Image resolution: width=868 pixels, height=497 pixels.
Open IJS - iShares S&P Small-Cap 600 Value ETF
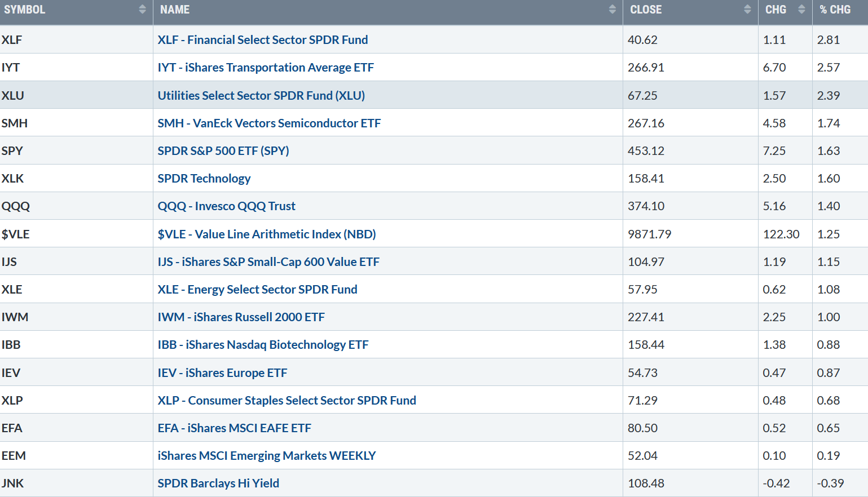point(268,262)
